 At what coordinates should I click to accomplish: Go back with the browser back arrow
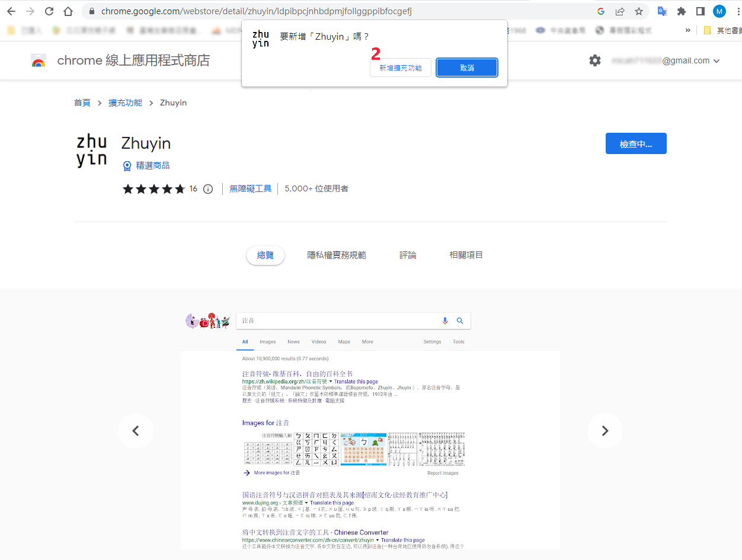(11, 11)
